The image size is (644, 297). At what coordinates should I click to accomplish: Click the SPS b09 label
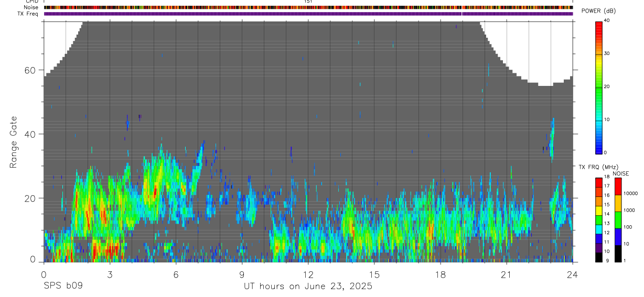(62, 286)
